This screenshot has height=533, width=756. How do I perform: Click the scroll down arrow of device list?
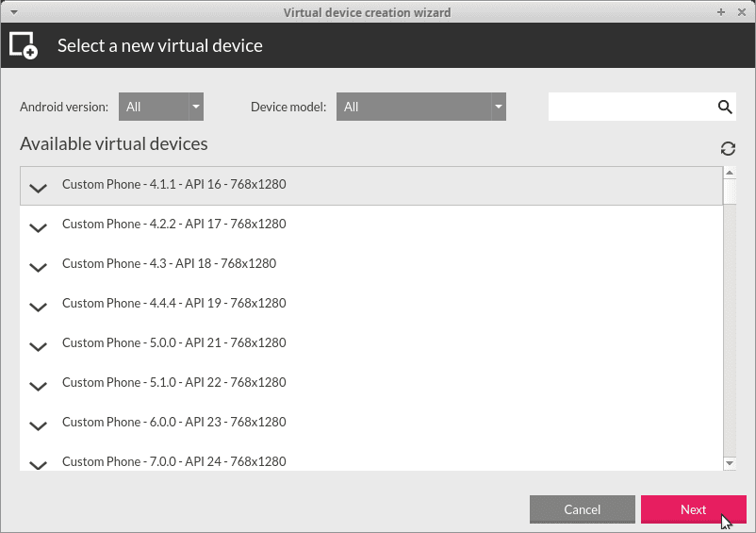coord(730,463)
